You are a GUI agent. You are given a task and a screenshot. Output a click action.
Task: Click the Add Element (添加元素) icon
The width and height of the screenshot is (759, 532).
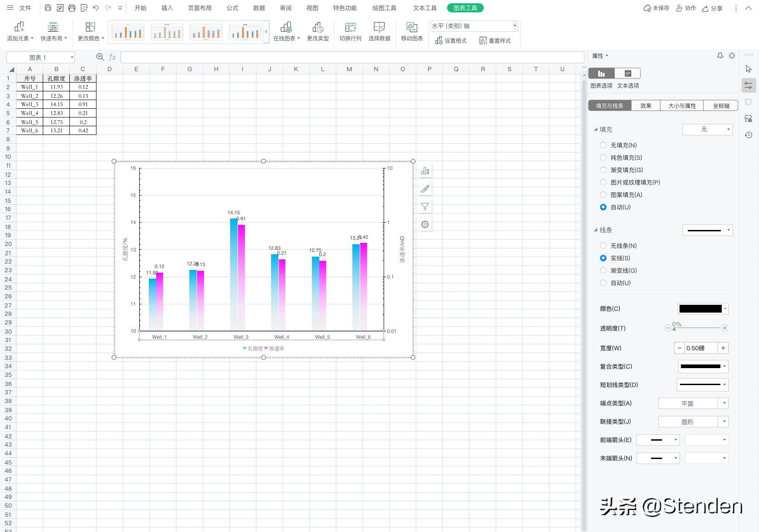pos(19,27)
